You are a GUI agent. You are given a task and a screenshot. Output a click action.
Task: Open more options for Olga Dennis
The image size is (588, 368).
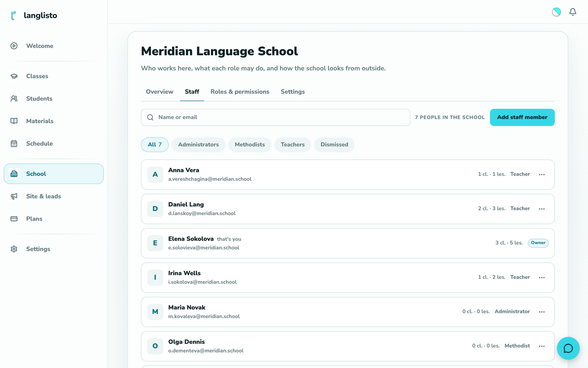tap(542, 346)
